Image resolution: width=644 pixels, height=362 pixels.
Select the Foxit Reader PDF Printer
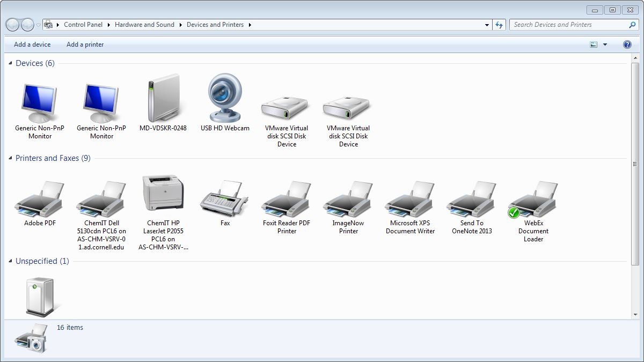(287, 199)
